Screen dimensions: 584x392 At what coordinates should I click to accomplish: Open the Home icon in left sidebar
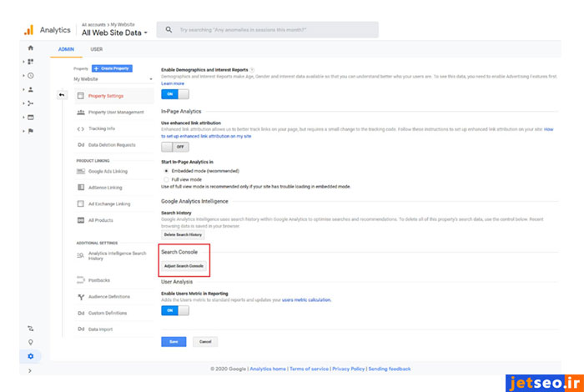31,48
